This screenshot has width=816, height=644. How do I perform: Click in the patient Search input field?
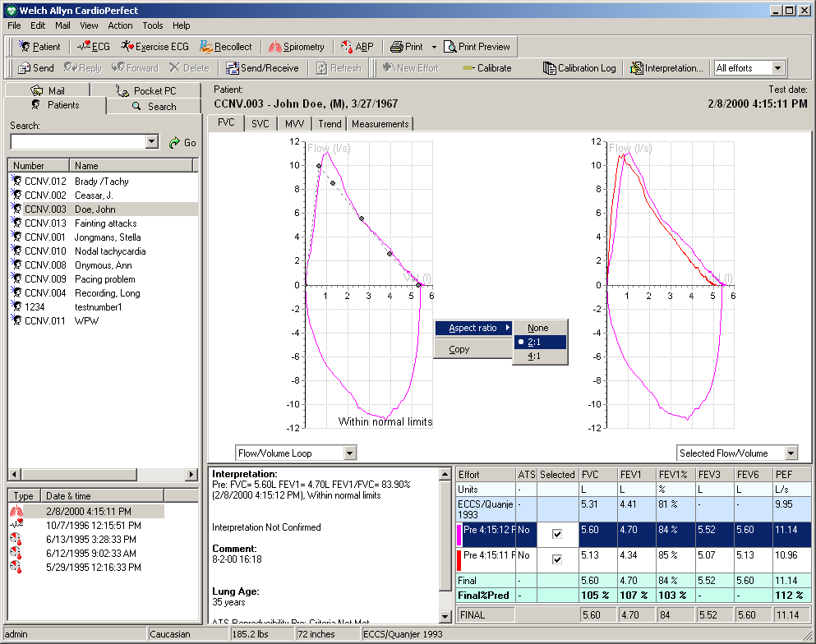[79, 141]
